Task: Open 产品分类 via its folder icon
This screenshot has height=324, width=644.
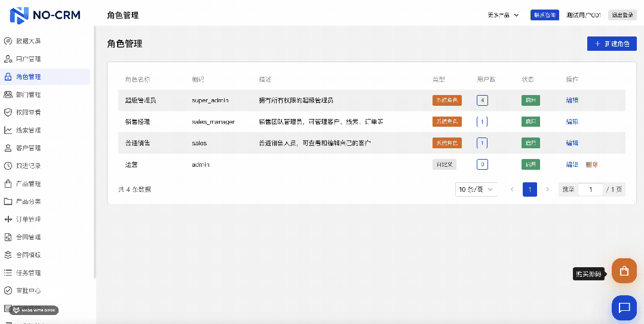Action: tap(8, 201)
